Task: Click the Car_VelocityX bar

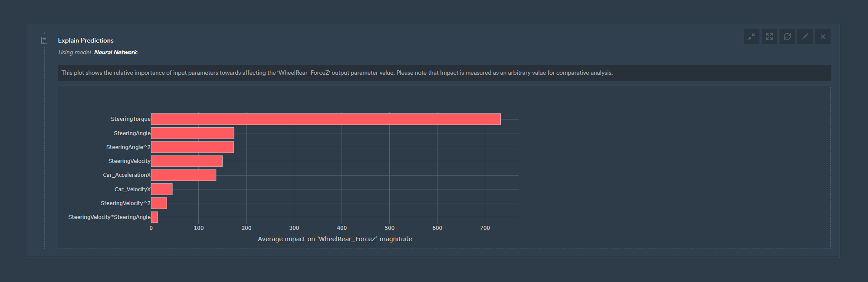Action: (162, 189)
